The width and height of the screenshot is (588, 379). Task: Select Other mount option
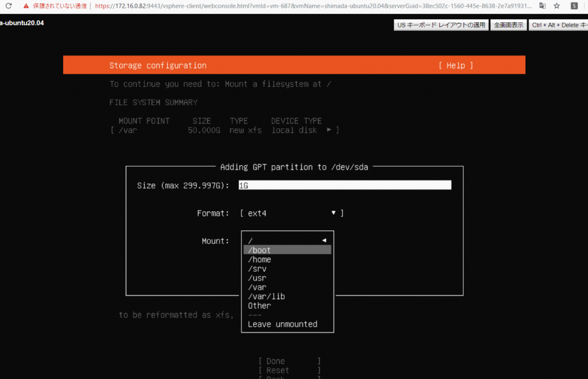pyautogui.click(x=287, y=306)
